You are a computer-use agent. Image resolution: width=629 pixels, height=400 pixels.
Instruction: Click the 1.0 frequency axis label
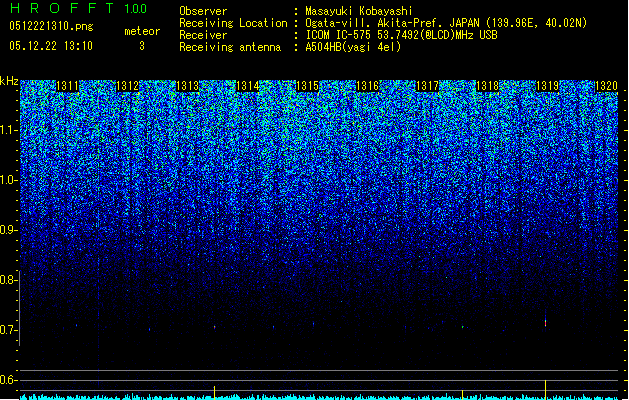point(9,180)
